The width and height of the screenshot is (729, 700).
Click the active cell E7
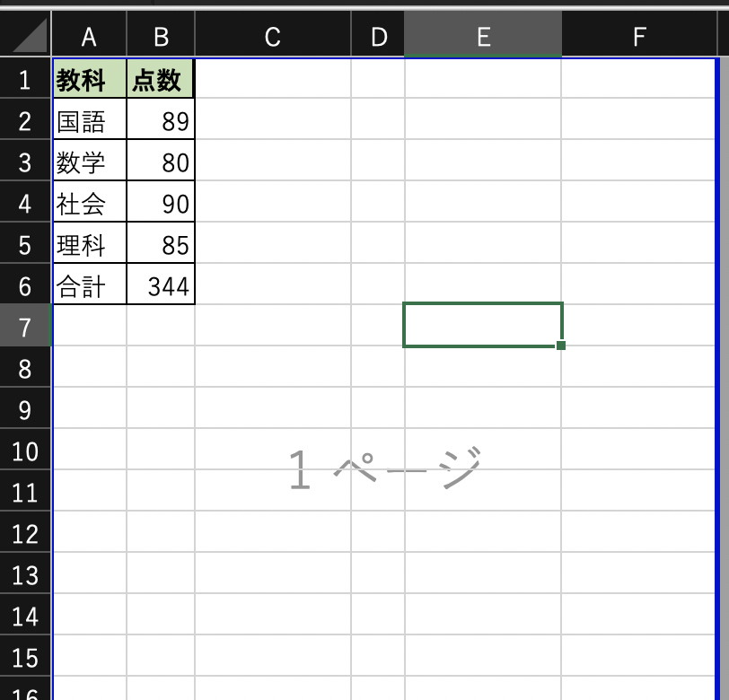click(x=483, y=325)
